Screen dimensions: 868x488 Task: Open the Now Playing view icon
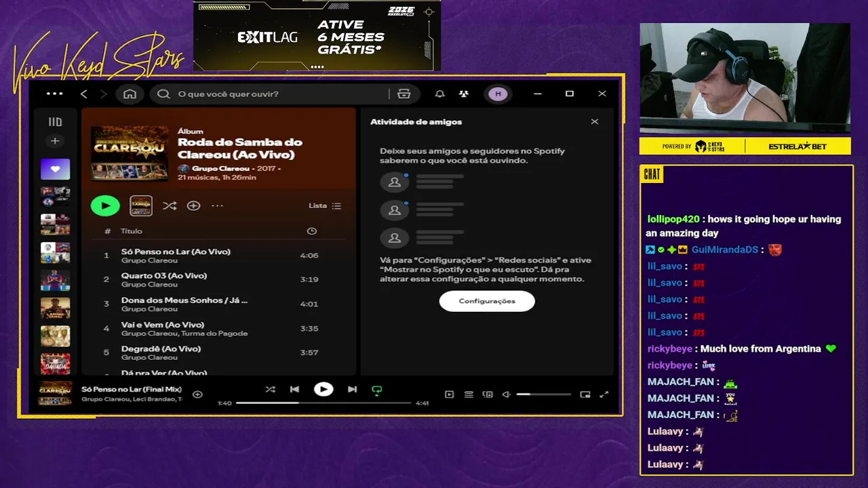[449, 394]
